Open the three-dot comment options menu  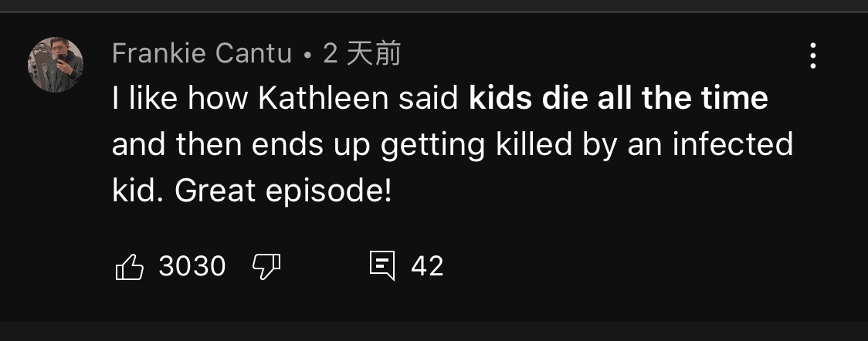pyautogui.click(x=812, y=56)
